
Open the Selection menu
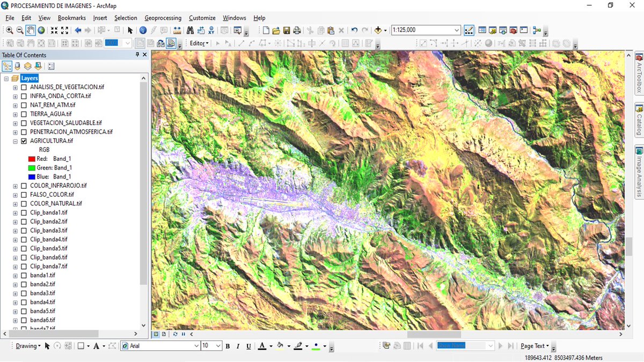click(x=126, y=18)
